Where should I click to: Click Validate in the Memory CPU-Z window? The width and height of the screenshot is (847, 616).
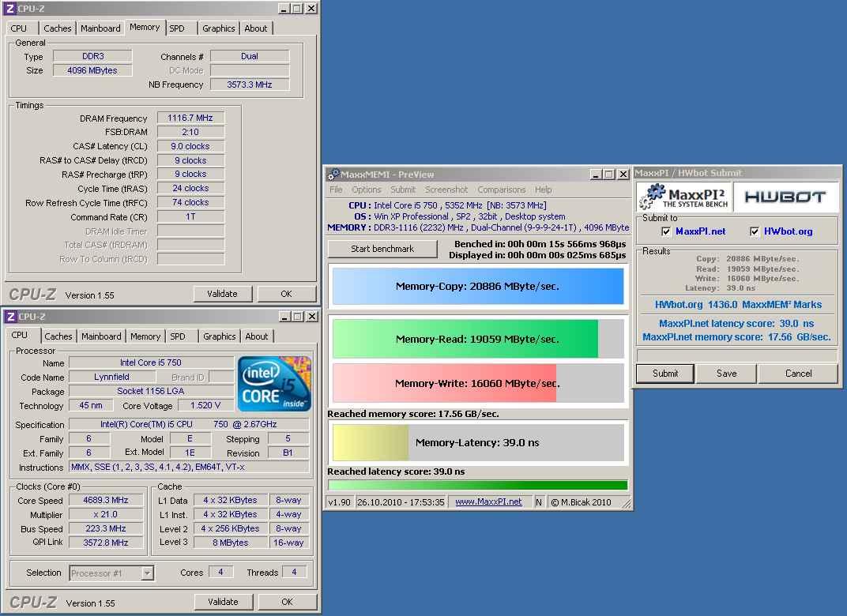(223, 294)
